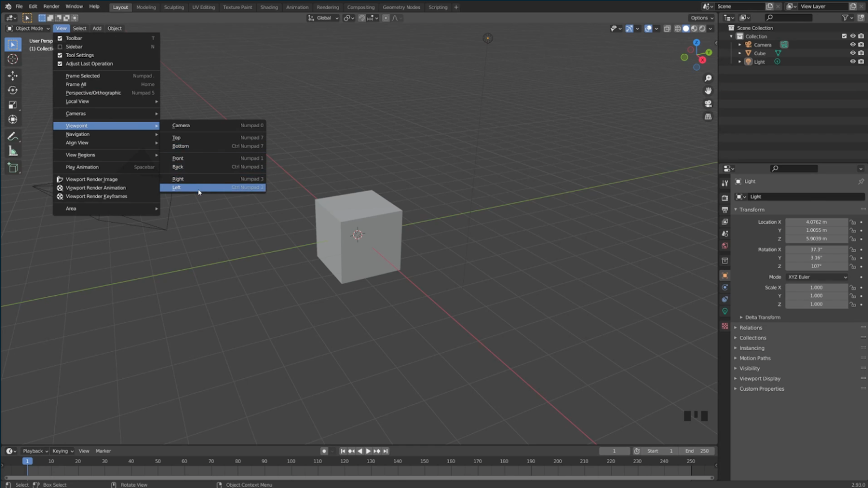Select the Annotate tool
868x488 pixels.
click(x=12, y=136)
